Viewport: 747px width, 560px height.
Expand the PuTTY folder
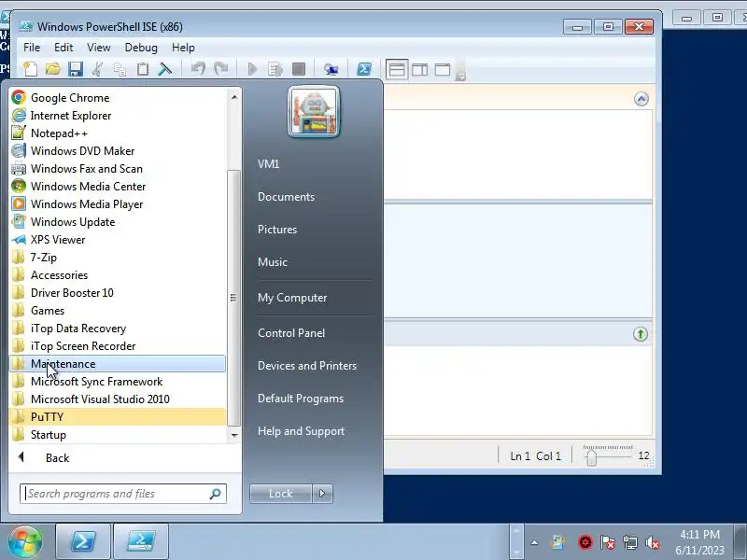coord(118,416)
